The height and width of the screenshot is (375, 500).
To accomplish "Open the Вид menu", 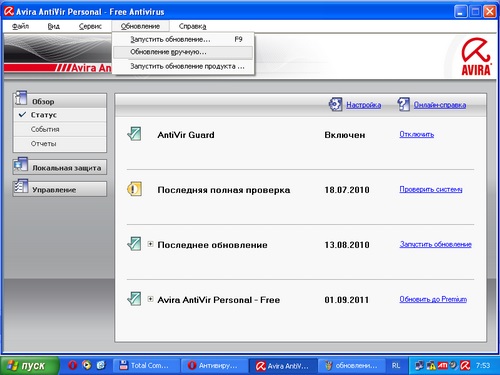I will coord(53,26).
